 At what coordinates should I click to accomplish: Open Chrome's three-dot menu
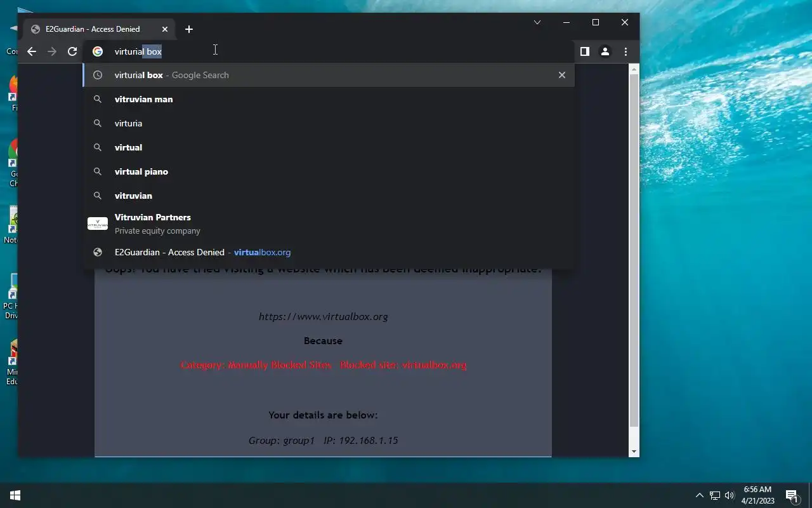625,51
